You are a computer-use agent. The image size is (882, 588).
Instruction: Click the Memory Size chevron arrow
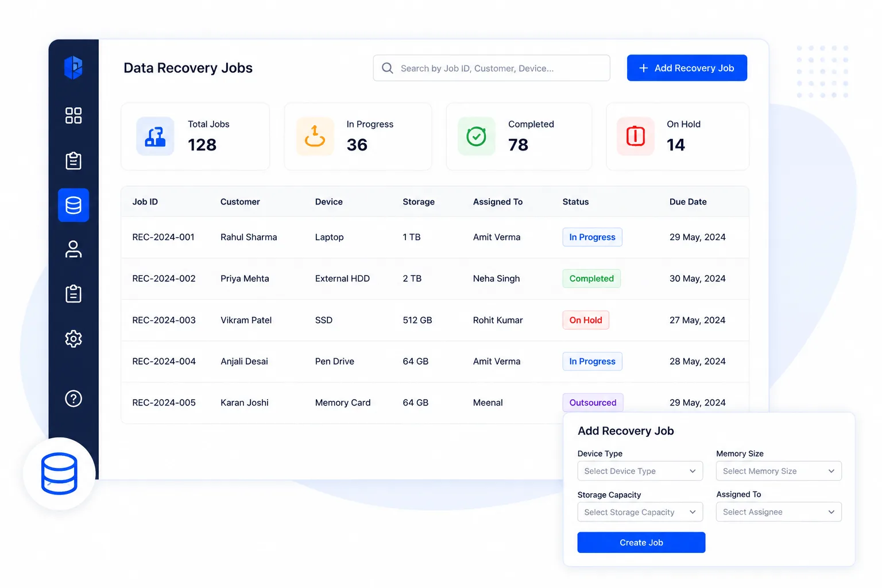(x=831, y=471)
